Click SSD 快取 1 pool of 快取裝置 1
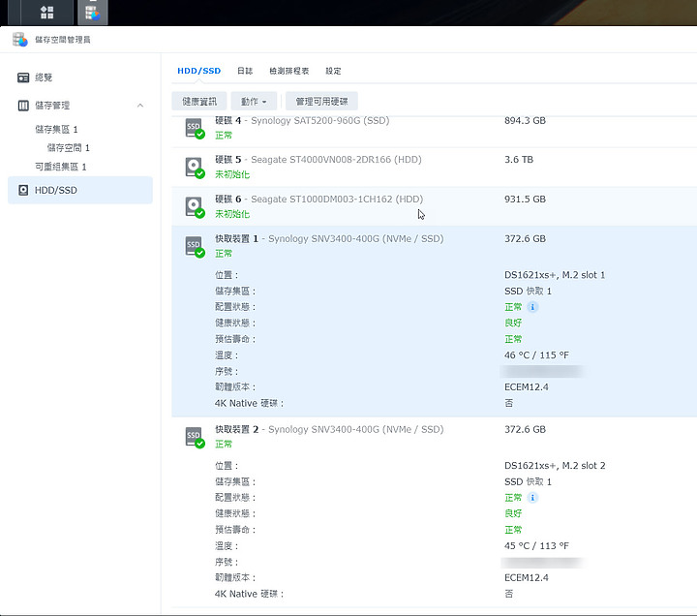Image resolution: width=697 pixels, height=616 pixels. tap(529, 292)
